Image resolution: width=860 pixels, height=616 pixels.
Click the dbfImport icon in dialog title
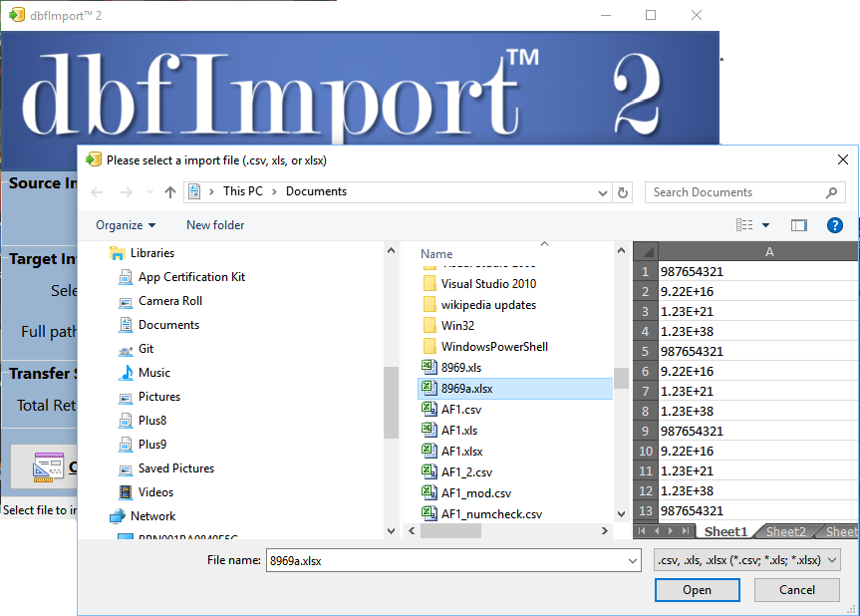click(94, 159)
